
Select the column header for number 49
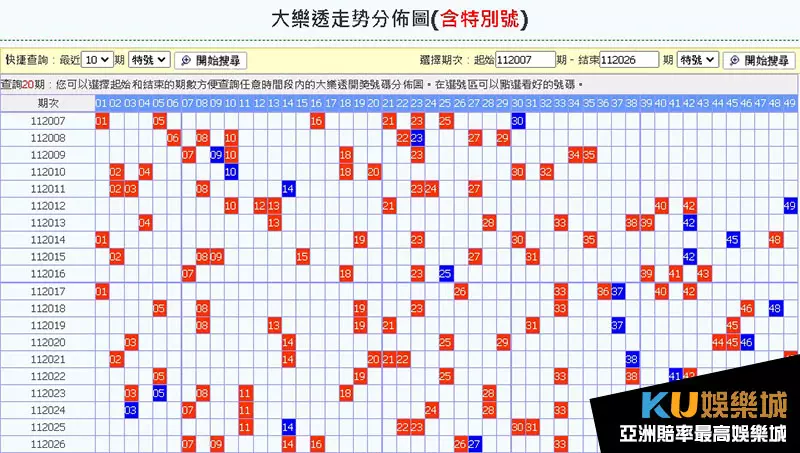pos(790,103)
